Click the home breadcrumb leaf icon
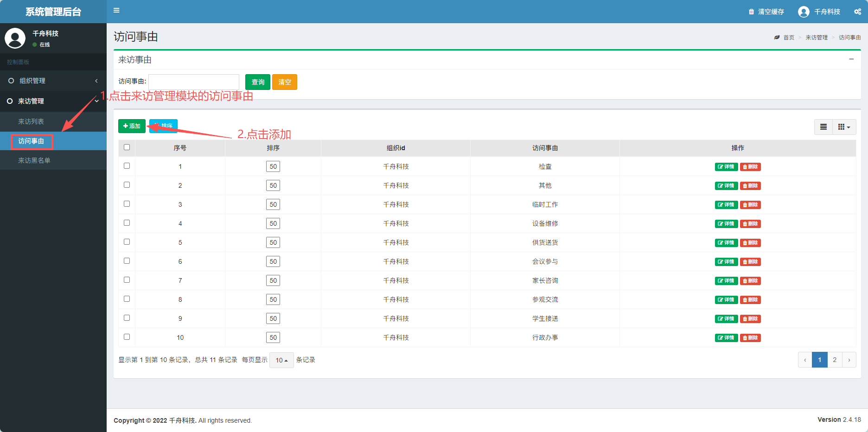The image size is (868, 432). click(777, 38)
